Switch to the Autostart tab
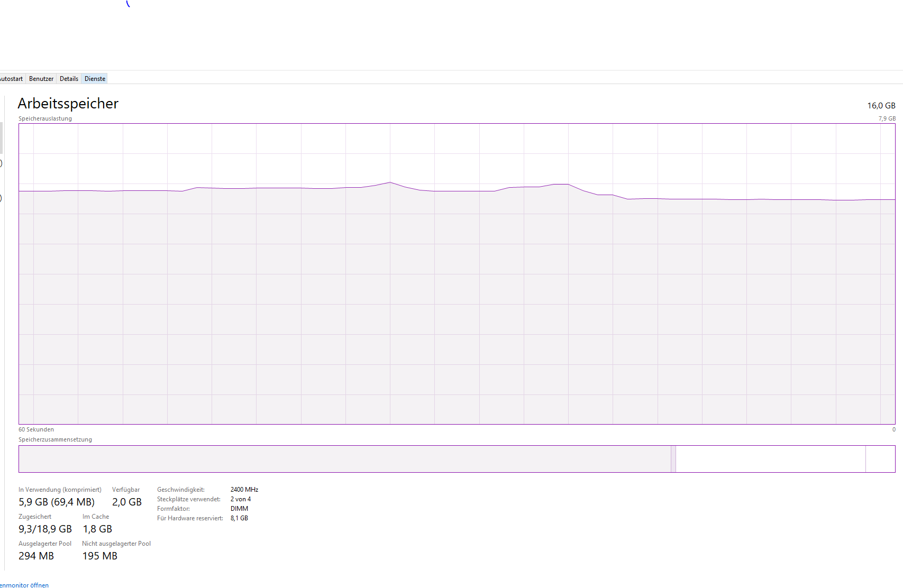This screenshot has height=588, width=903. [x=12, y=79]
